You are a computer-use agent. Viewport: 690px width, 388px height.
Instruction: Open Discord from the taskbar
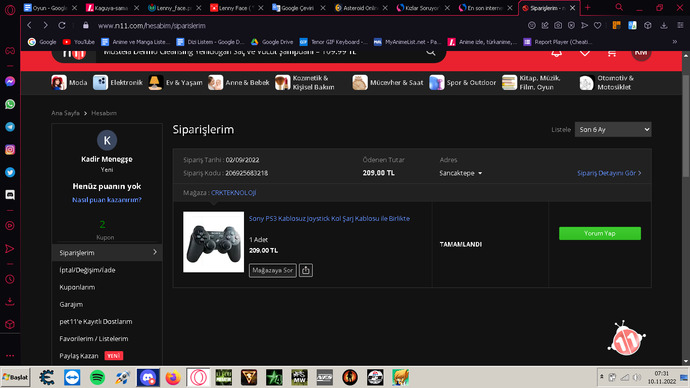click(x=148, y=377)
